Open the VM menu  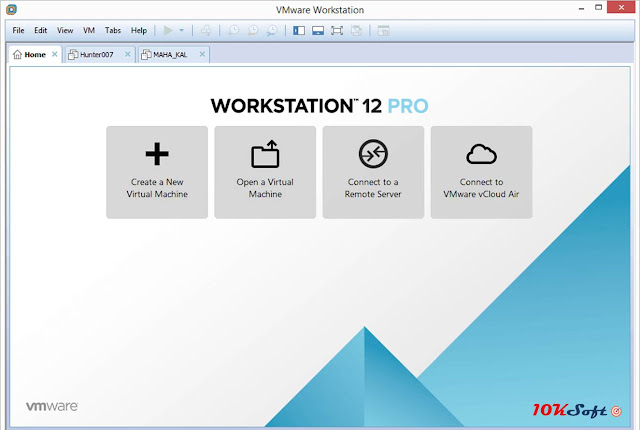click(x=89, y=30)
